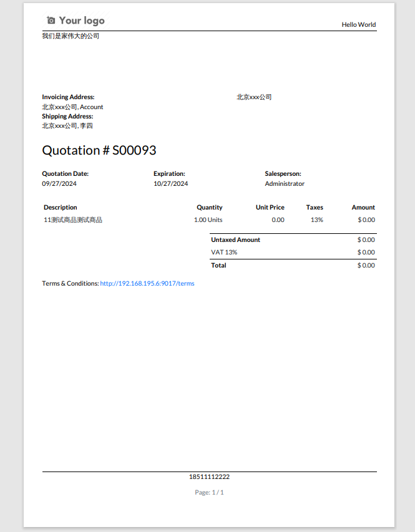The width and height of the screenshot is (415, 532).
Task: Click the 'Expiration:' label
Action: pos(169,174)
